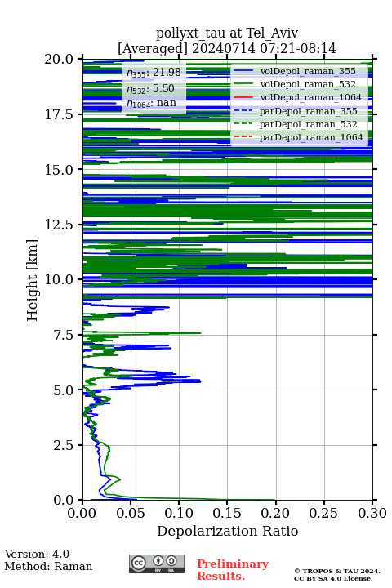Screen dimensions: 392x588
Task: Click the Depolarization Ratio axis label
Action: pyautogui.click(x=228, y=531)
